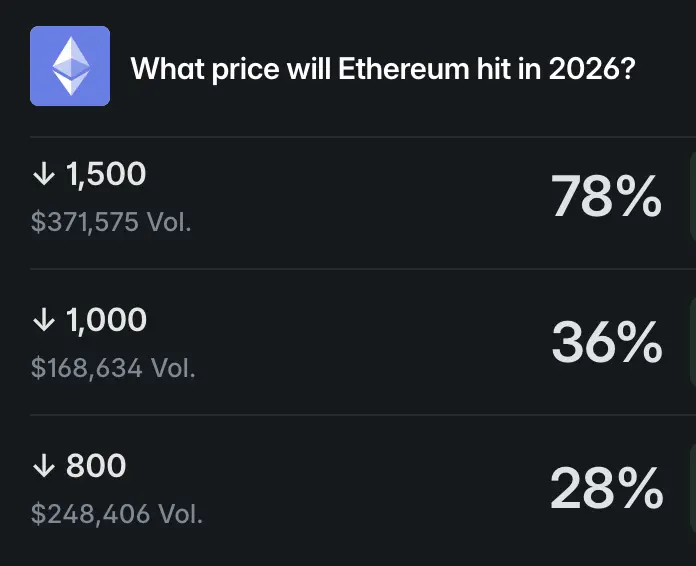Image resolution: width=696 pixels, height=566 pixels.
Task: Click the divider between 1,500 and 1,000 rows
Action: coord(348,269)
